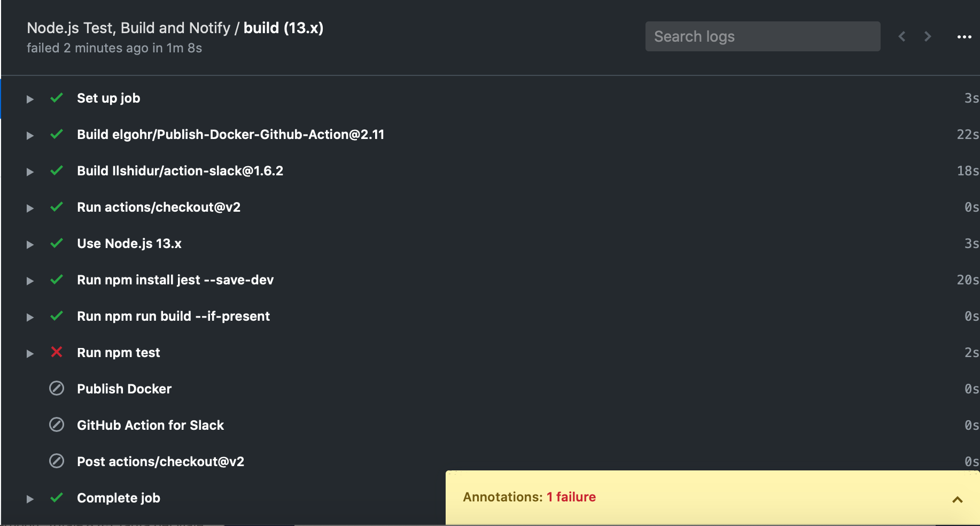Click the skipped icon for GitHub Action for Slack
Screen dimensions: 980x526
point(56,425)
